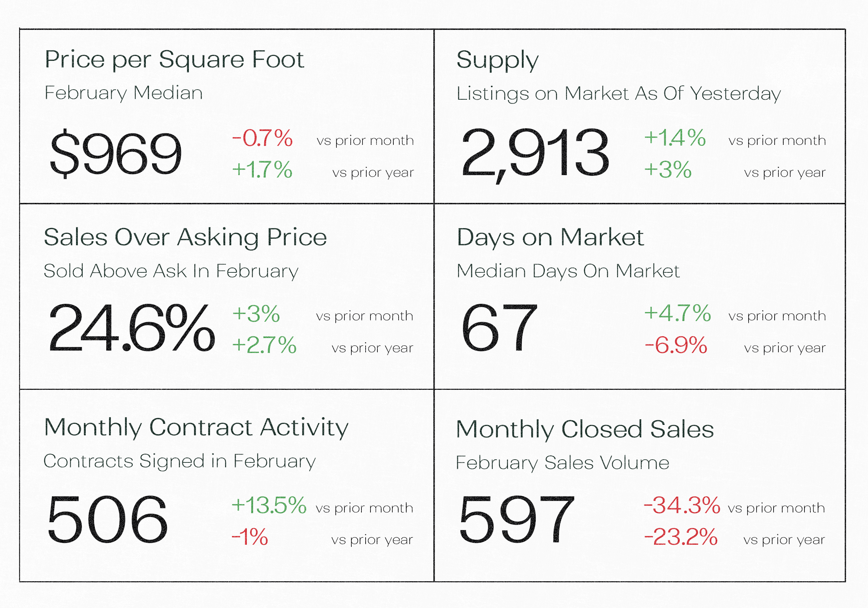Click the Listings on Market As Of Yesterday subtitle
868x608 pixels.
tap(618, 93)
